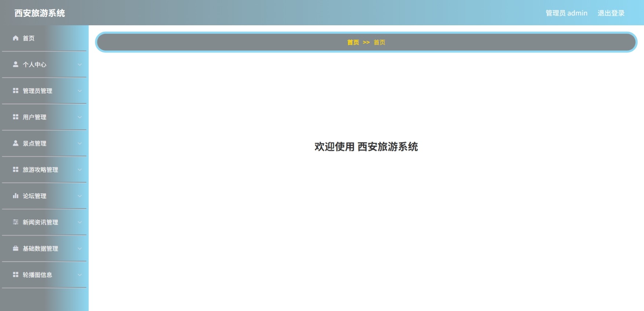Click the home icon beside 首页
The image size is (644, 311).
coord(15,38)
